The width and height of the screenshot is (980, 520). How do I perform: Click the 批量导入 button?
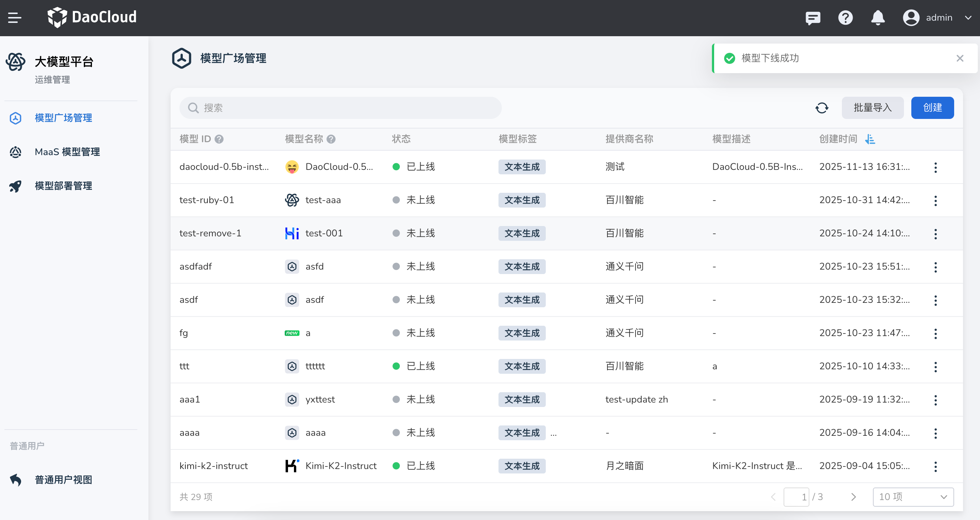pos(872,108)
